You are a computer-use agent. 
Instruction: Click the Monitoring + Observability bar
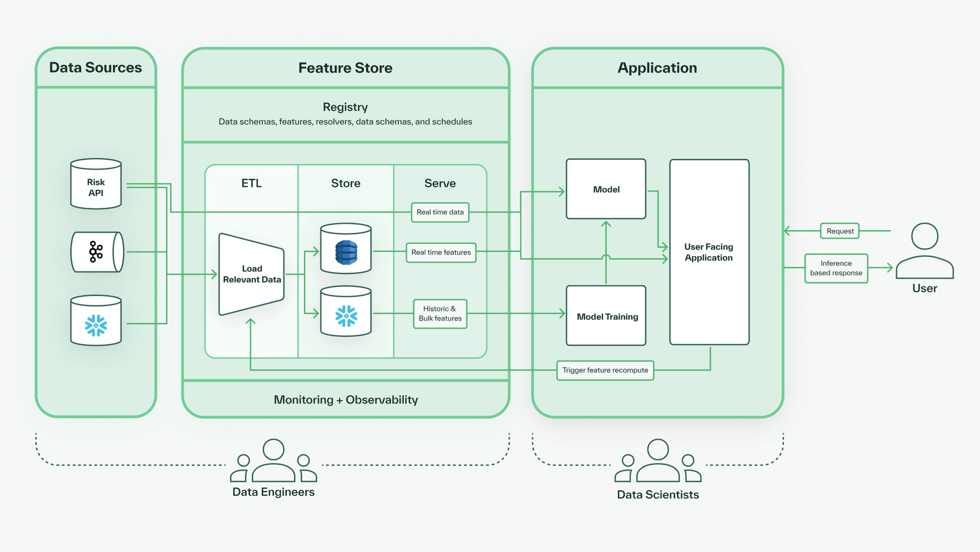346,400
